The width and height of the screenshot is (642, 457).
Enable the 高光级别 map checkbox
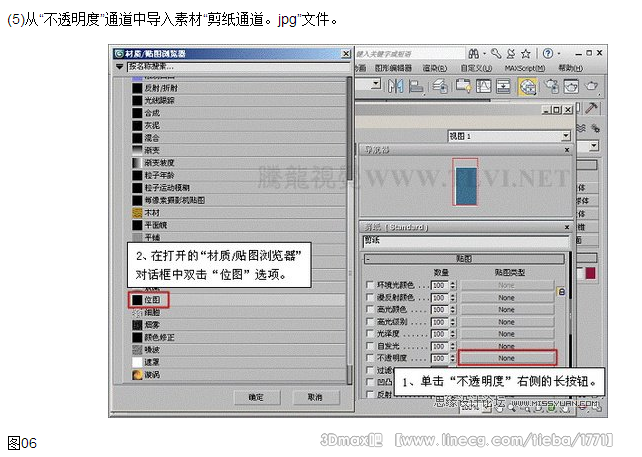[370, 321]
